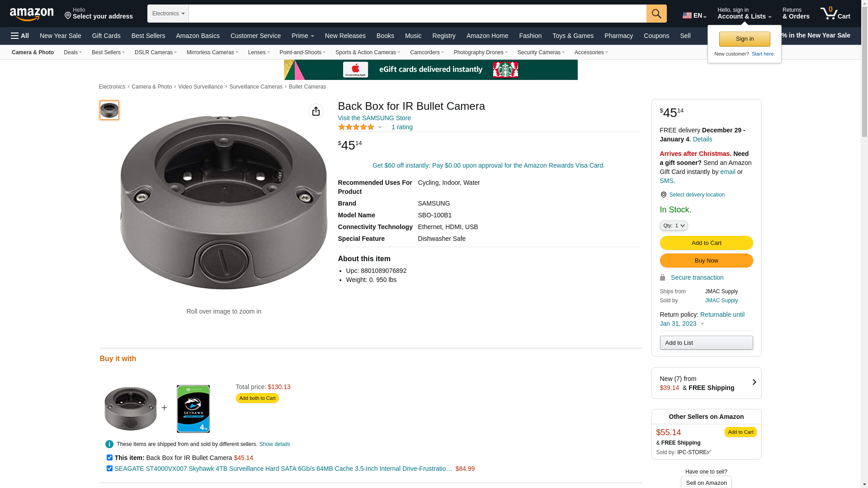The width and height of the screenshot is (868, 488).
Task: Open the All hamburger menu
Action: pyautogui.click(x=20, y=36)
